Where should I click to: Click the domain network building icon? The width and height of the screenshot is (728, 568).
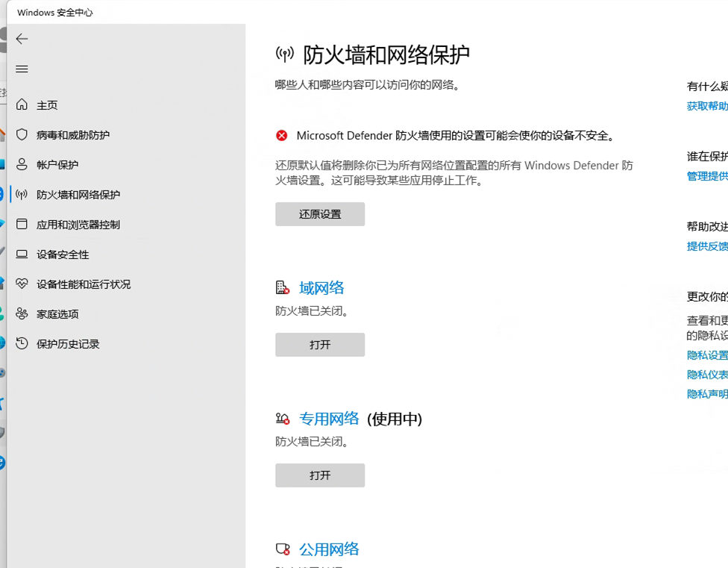[x=282, y=288]
